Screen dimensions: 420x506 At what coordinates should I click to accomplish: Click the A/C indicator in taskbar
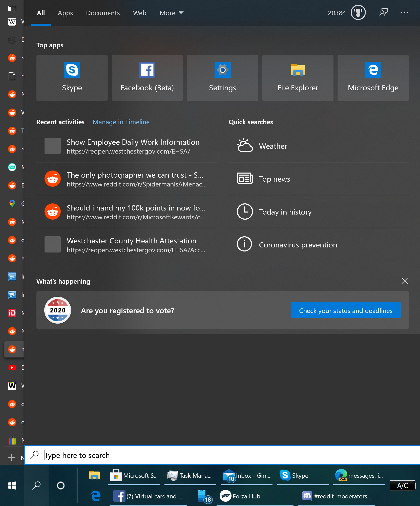point(402,486)
